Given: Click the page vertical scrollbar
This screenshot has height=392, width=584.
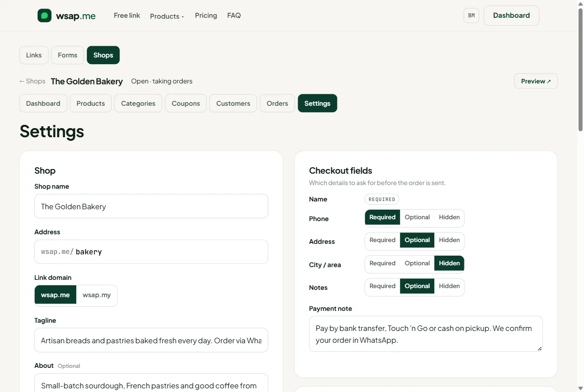Looking at the screenshot, I should (x=580, y=196).
